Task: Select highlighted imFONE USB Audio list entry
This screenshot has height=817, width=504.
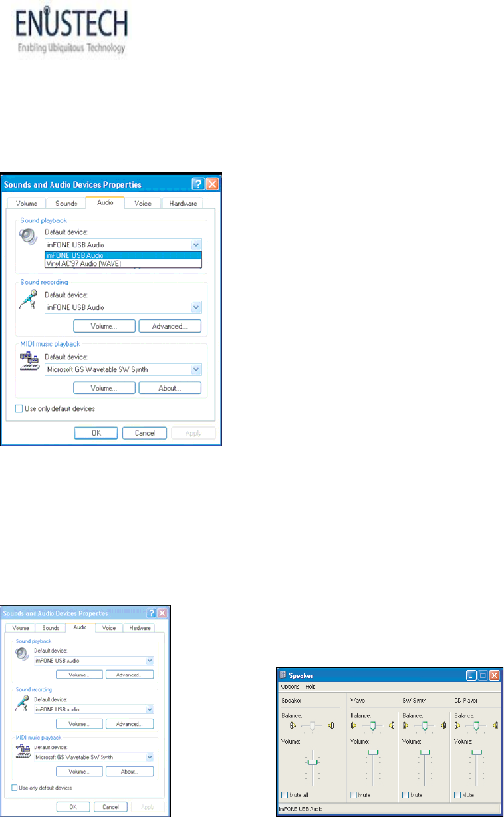Action: coord(123,255)
